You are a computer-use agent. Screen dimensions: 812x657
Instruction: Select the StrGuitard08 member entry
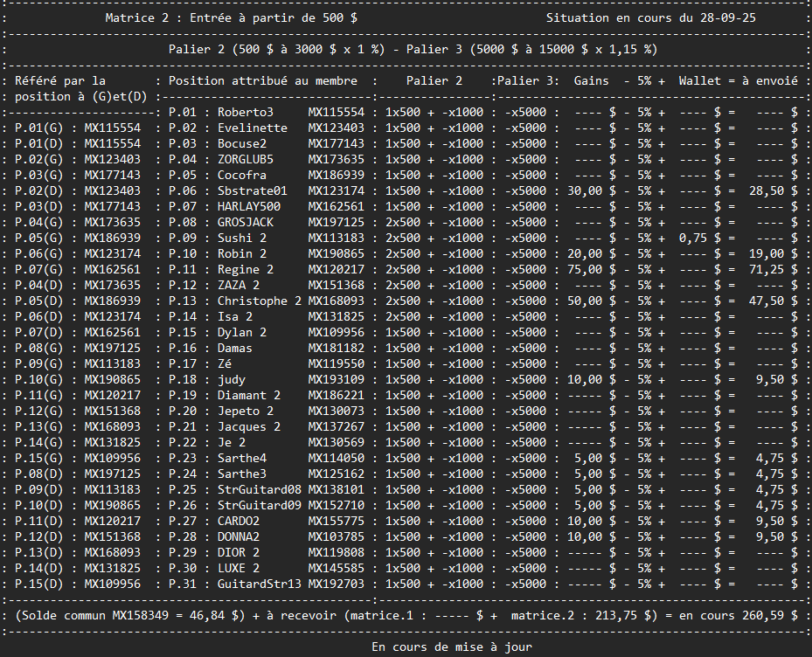pos(260,489)
